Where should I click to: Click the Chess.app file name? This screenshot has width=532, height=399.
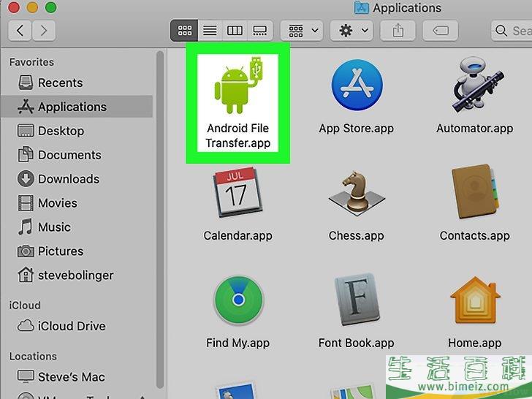point(357,235)
